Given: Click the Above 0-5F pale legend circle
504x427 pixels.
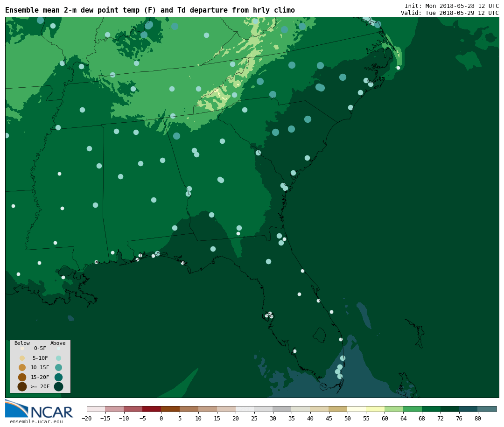Looking at the screenshot, I should (58, 348).
